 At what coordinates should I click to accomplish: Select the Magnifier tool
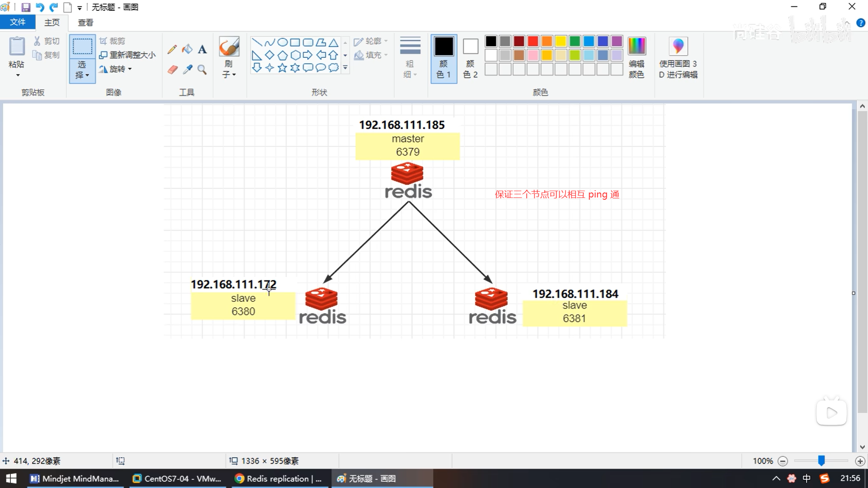(202, 69)
